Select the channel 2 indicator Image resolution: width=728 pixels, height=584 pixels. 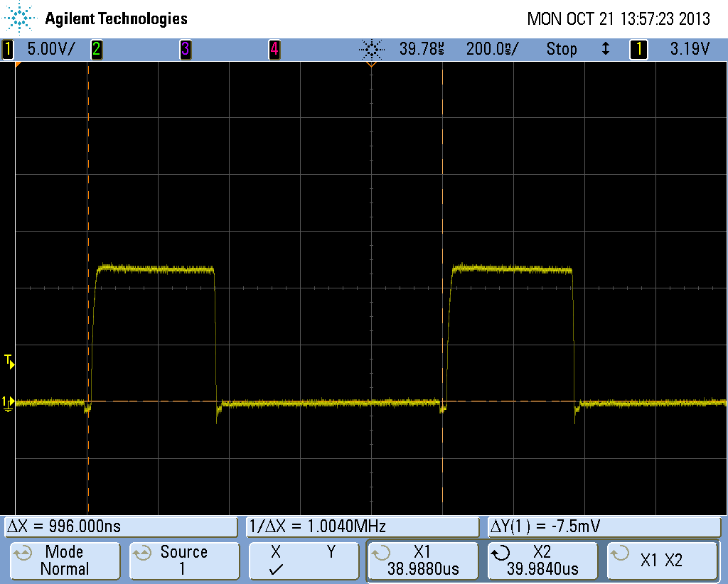tap(96, 49)
